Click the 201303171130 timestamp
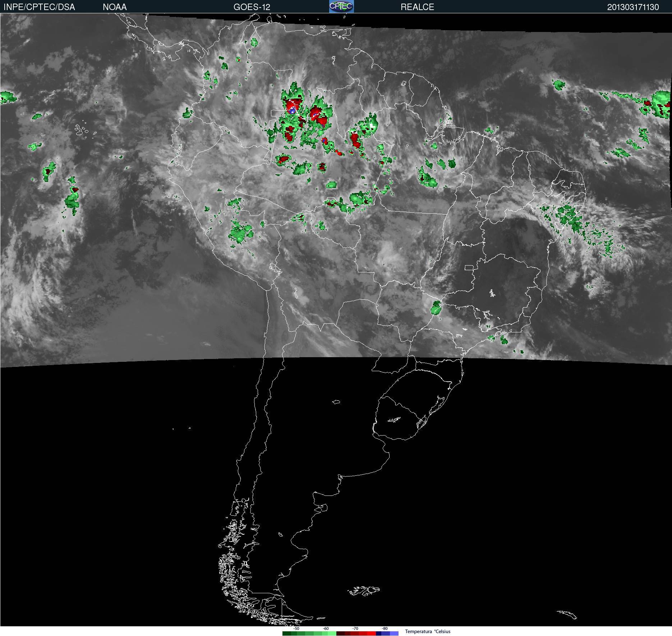This screenshot has width=672, height=636. [633, 7]
